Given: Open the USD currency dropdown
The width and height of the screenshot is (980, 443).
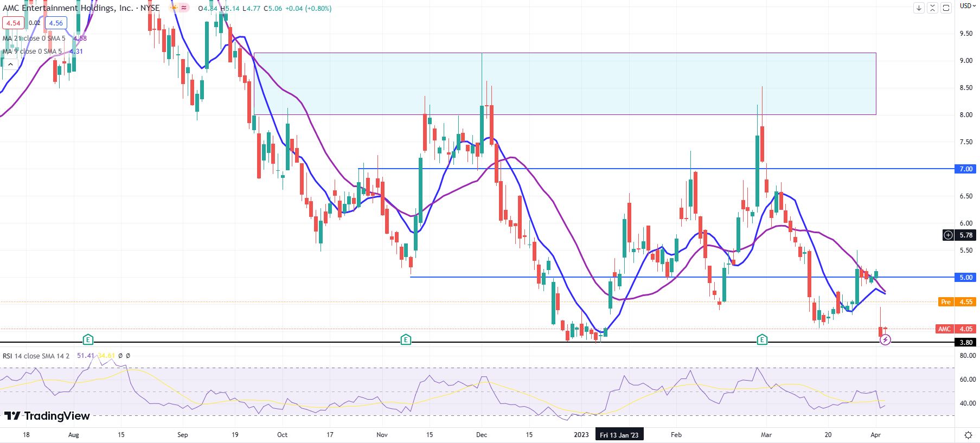Looking at the screenshot, I should coord(967,6).
